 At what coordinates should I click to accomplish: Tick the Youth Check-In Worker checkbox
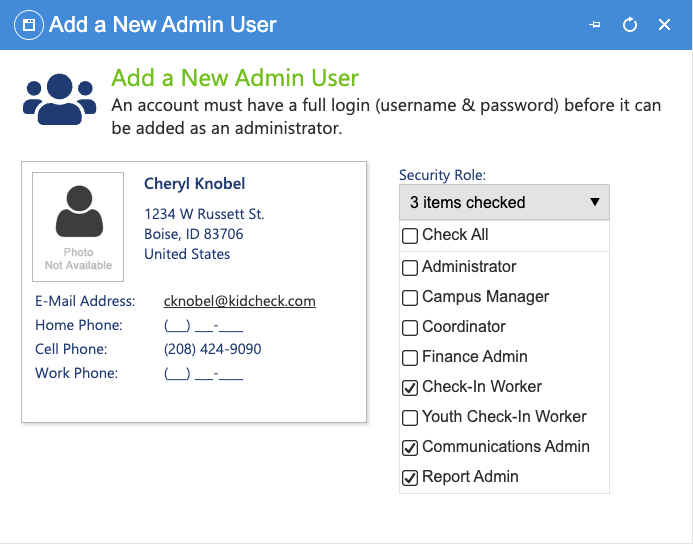(x=410, y=418)
